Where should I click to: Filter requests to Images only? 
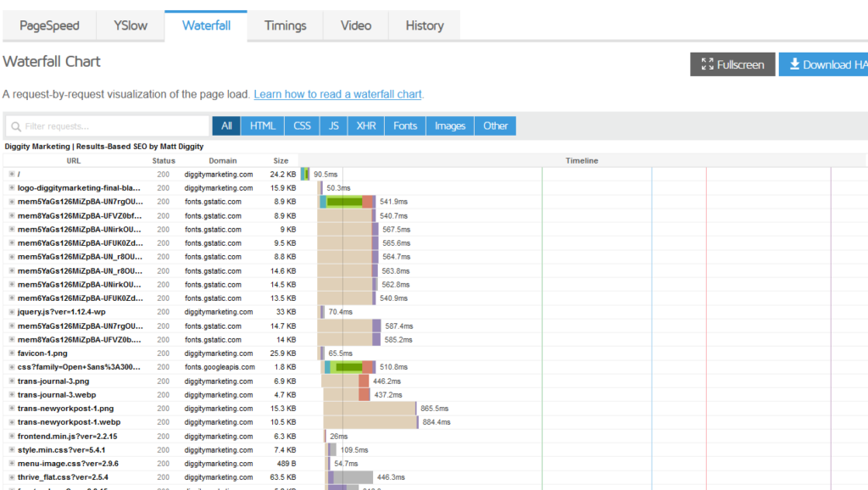point(450,125)
